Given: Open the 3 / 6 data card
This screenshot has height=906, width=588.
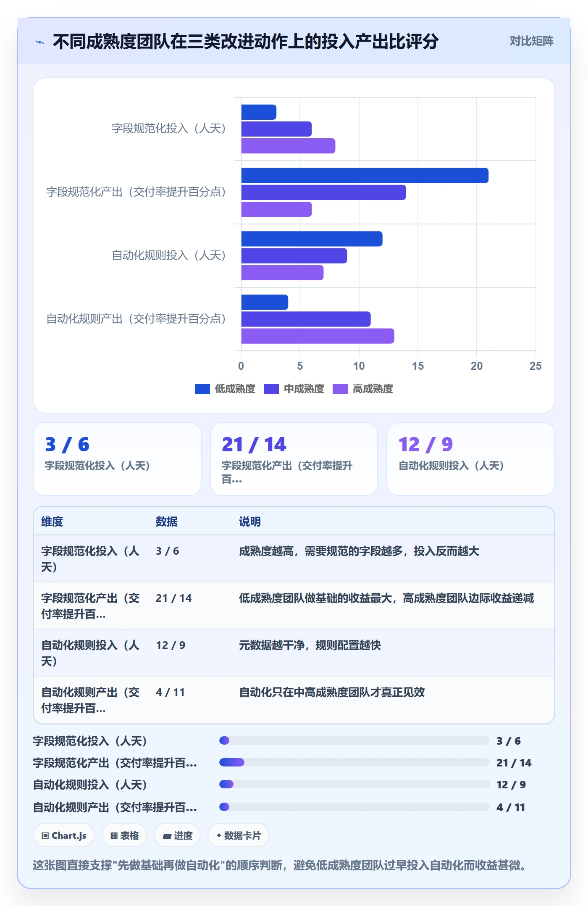Looking at the screenshot, I should point(117,459).
